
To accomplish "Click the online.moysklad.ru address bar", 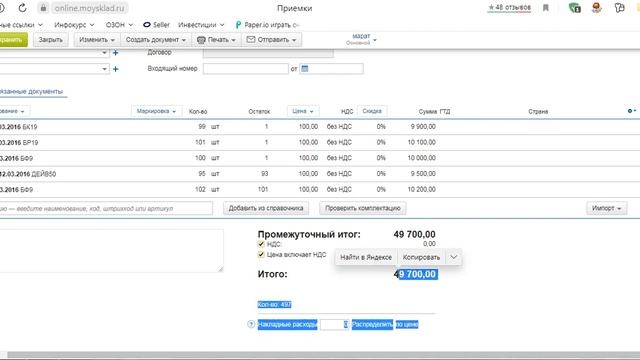I will [x=89, y=8].
